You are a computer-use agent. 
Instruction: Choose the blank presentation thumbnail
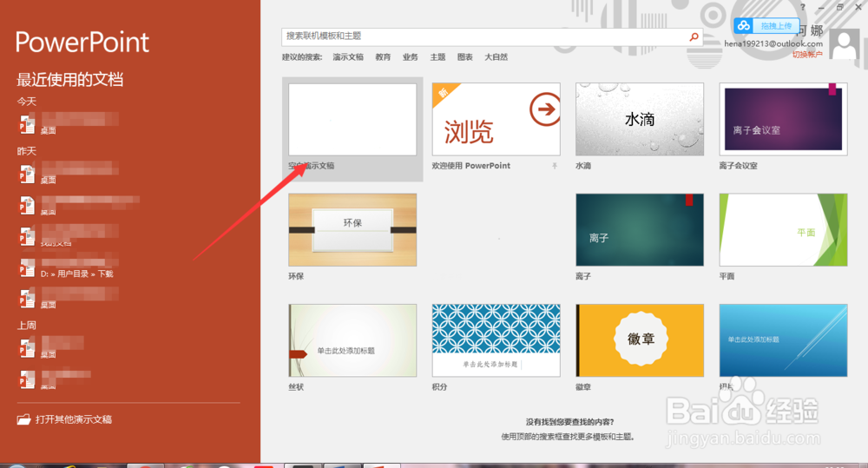click(x=352, y=120)
